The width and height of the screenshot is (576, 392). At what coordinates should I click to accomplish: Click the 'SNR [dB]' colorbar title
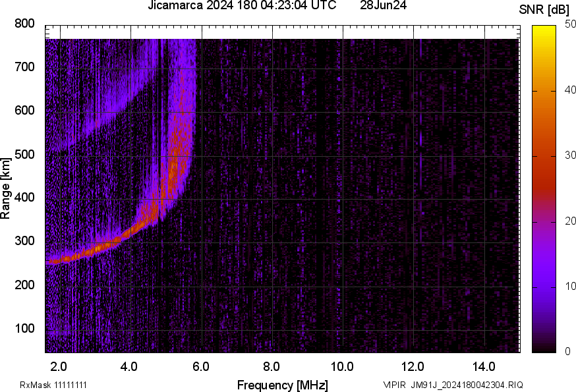[x=544, y=10]
